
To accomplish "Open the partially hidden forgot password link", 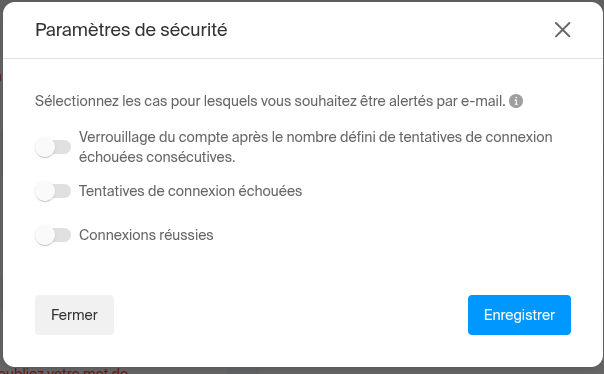I will 64,371.
